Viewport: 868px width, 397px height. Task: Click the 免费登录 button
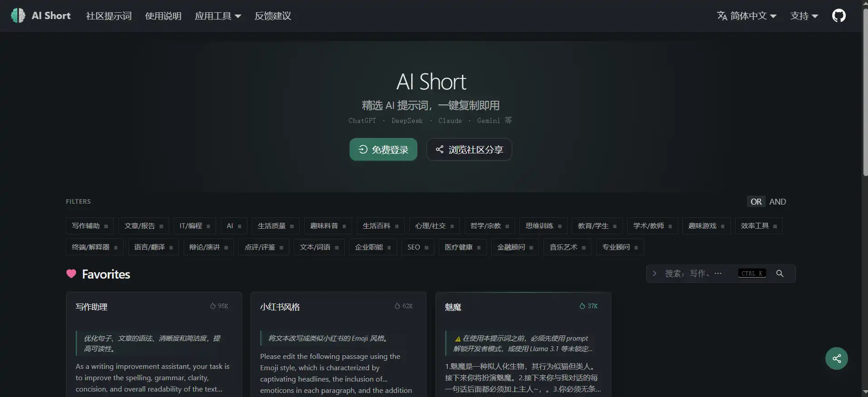click(383, 149)
